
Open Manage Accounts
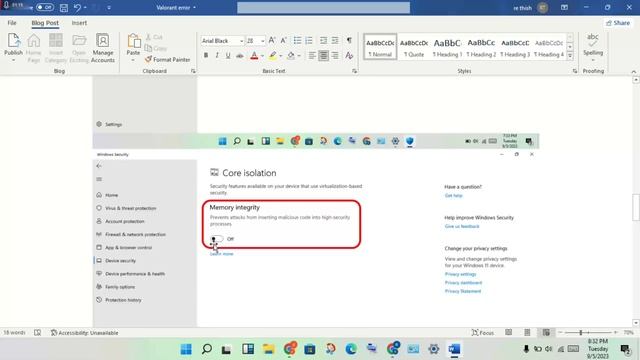click(x=102, y=48)
